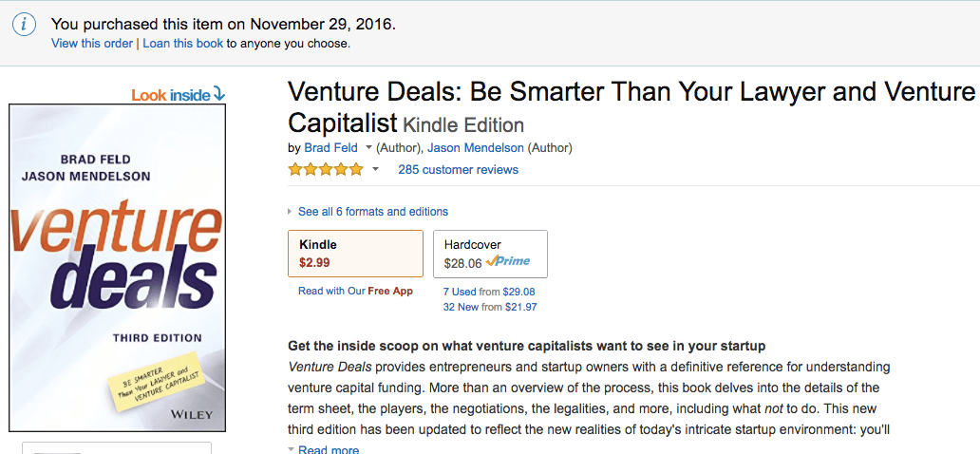
Task: Open the View this order link
Action: [93, 44]
